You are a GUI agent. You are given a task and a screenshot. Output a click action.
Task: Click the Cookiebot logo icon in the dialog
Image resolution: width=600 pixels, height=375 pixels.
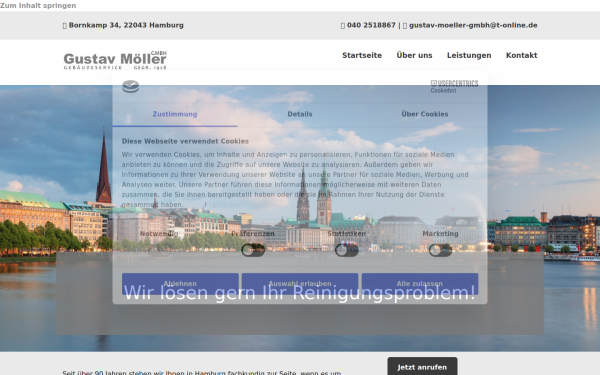coord(130,86)
